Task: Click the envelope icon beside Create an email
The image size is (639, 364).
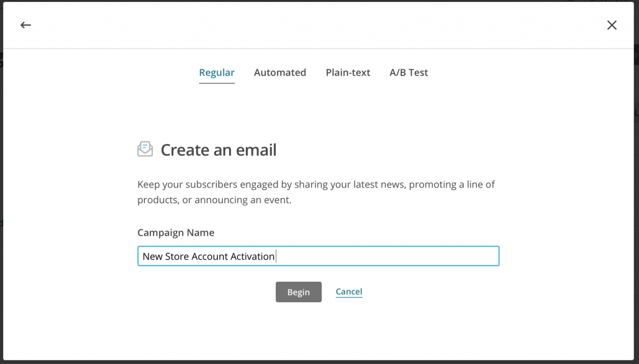Action: 145,150
